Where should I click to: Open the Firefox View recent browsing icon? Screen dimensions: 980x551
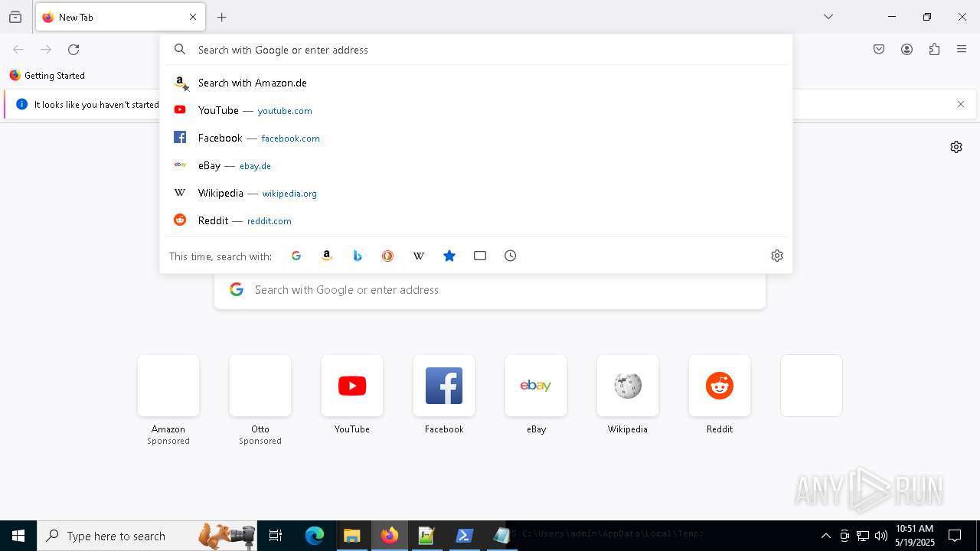click(x=15, y=17)
